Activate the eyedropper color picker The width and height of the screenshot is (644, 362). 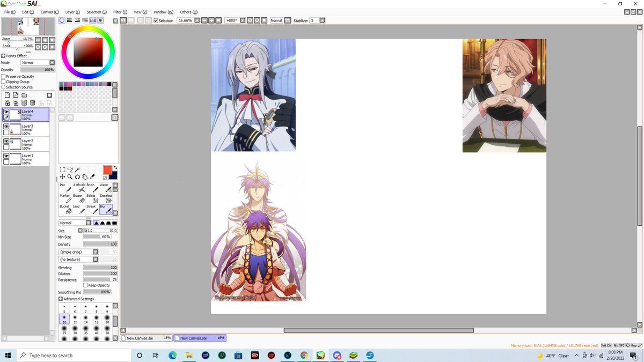92,176
